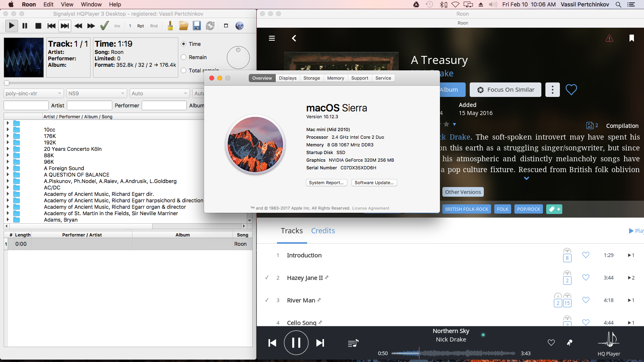The width and height of the screenshot is (644, 362).
Task: Open the Service tab in About This Mac
Action: click(383, 78)
